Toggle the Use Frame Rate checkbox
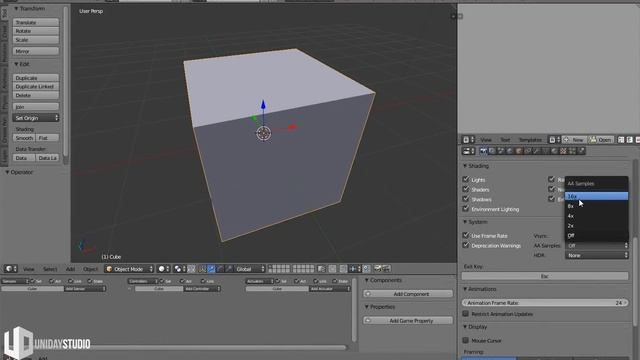The height and width of the screenshot is (360, 640). (x=466, y=235)
